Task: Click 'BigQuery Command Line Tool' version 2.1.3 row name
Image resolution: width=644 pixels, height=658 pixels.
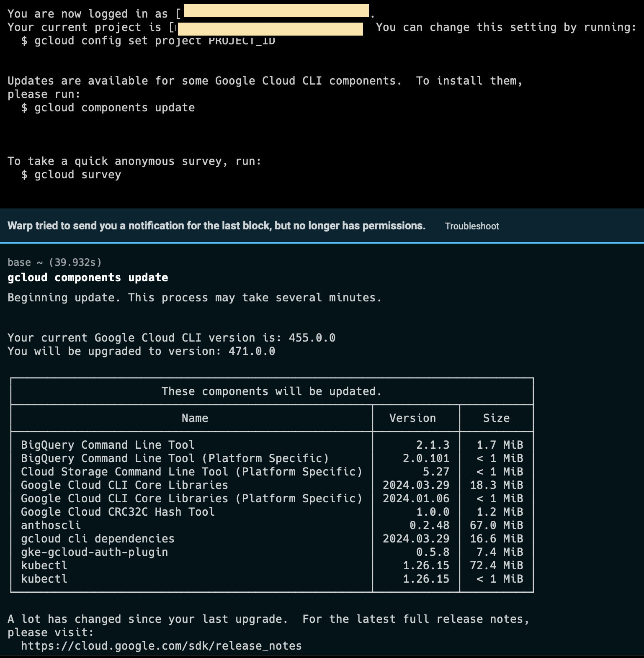Action: click(108, 445)
